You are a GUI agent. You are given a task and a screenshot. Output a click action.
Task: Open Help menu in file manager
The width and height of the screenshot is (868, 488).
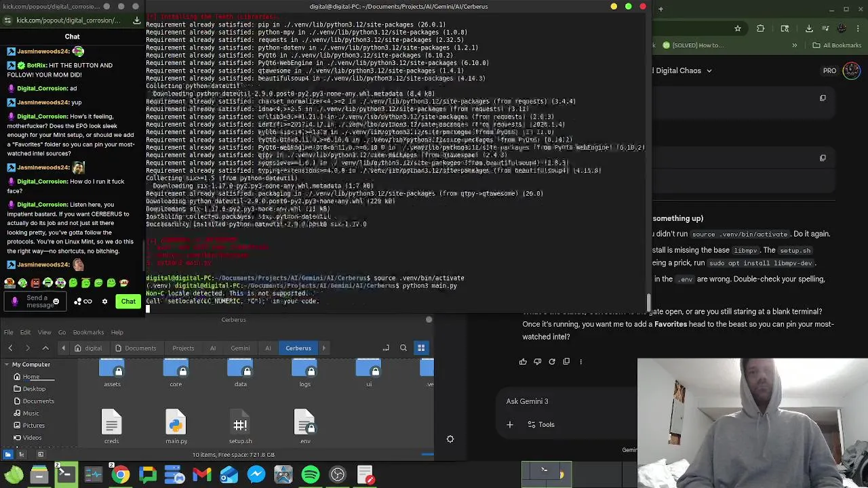coord(117,332)
